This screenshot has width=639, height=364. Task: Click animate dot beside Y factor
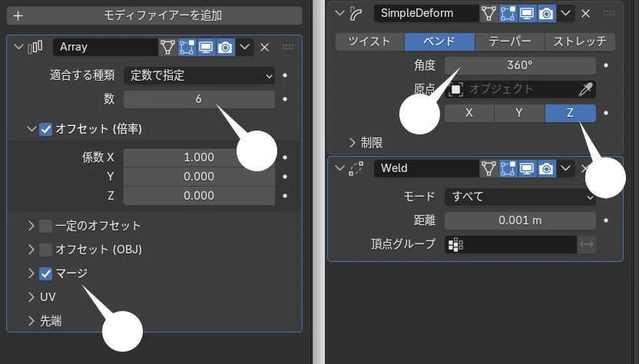tap(285, 177)
